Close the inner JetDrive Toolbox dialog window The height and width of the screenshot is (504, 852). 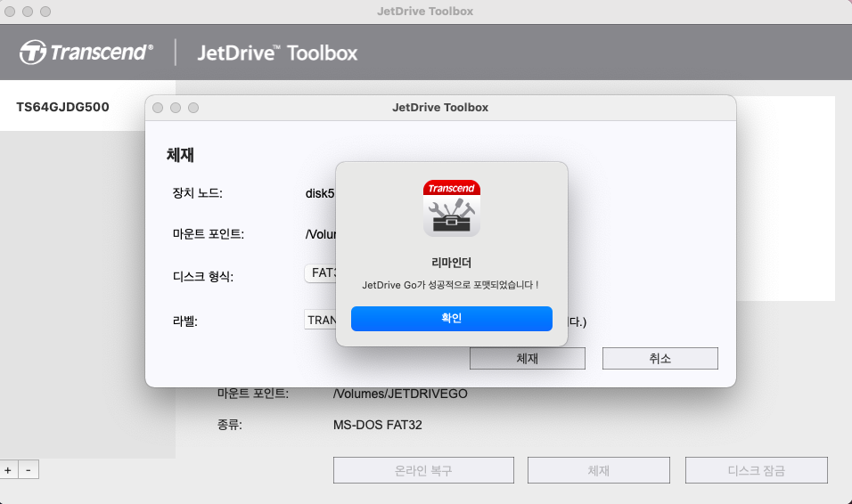158,108
